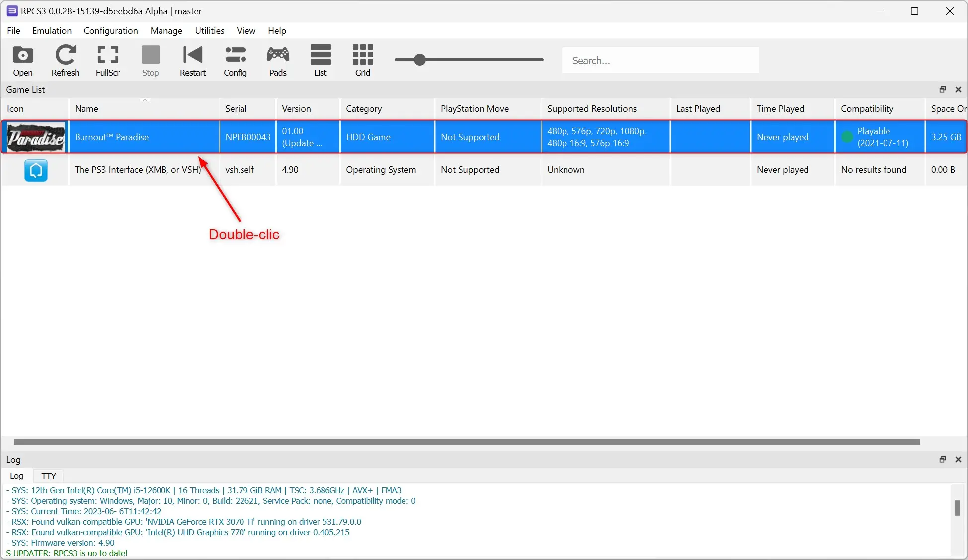Switch to Grid view
The width and height of the screenshot is (968, 560).
(363, 60)
